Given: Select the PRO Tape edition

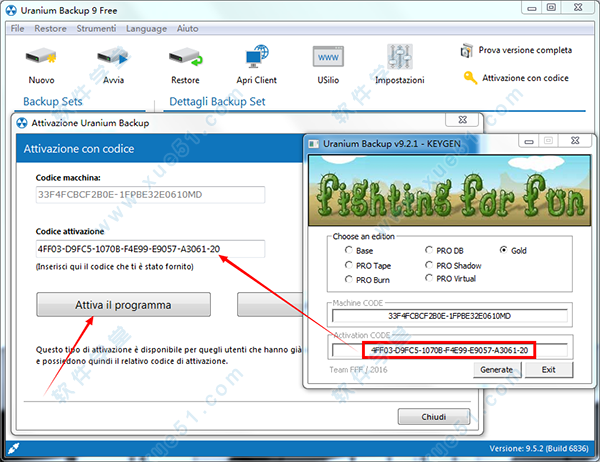Looking at the screenshot, I should pyautogui.click(x=348, y=265).
